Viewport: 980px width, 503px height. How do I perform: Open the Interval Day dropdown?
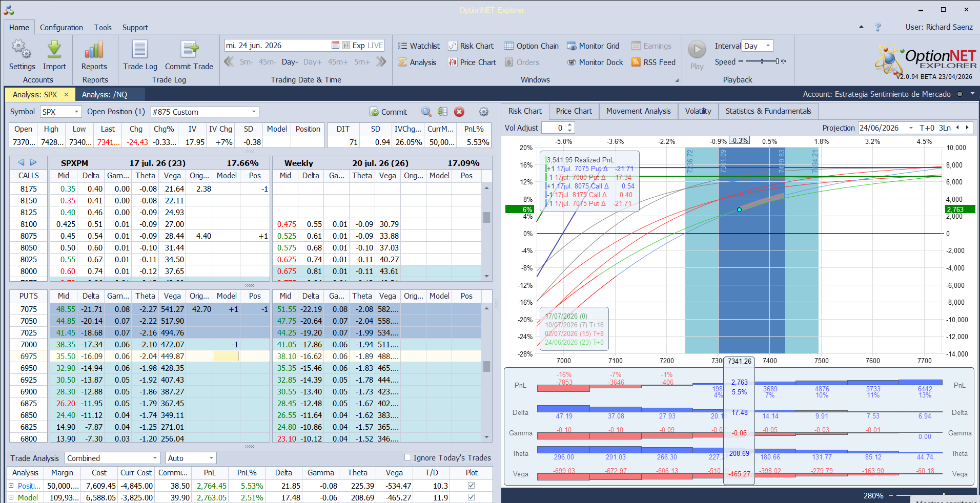[768, 46]
